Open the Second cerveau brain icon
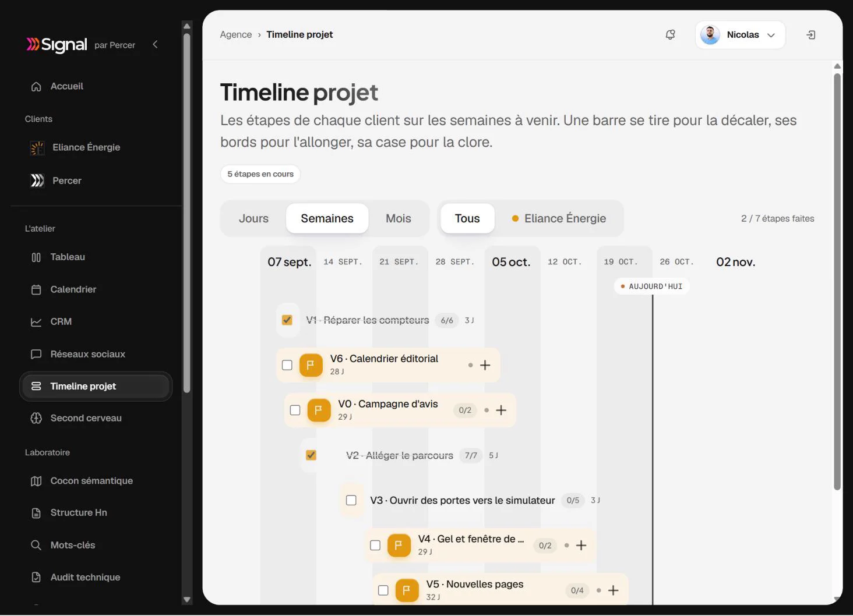Screen dimensions: 853x616 pos(36,418)
